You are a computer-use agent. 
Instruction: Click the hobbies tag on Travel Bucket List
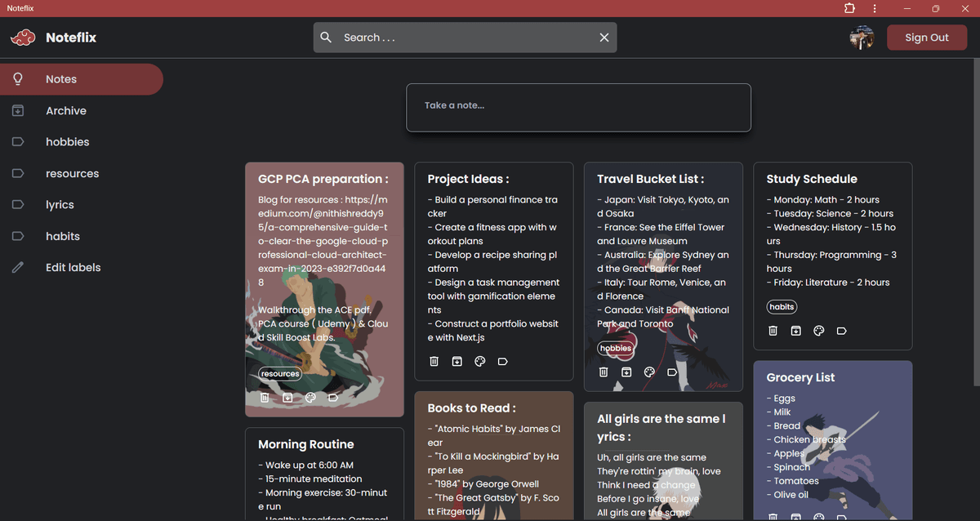click(616, 348)
